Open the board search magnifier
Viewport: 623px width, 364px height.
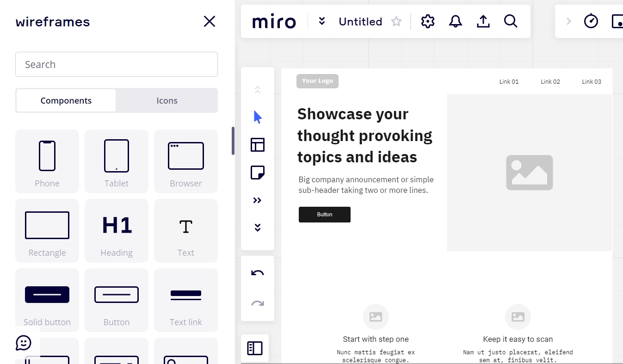click(511, 21)
